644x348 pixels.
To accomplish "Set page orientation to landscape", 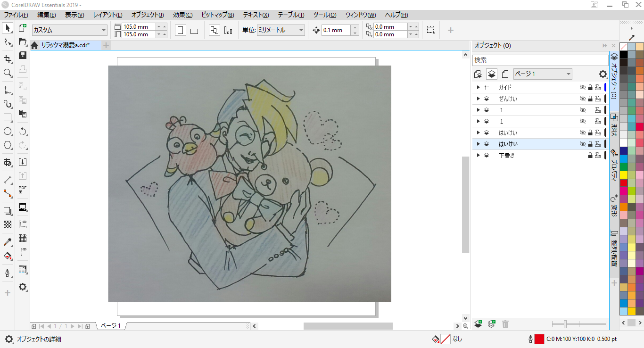I will [194, 31].
